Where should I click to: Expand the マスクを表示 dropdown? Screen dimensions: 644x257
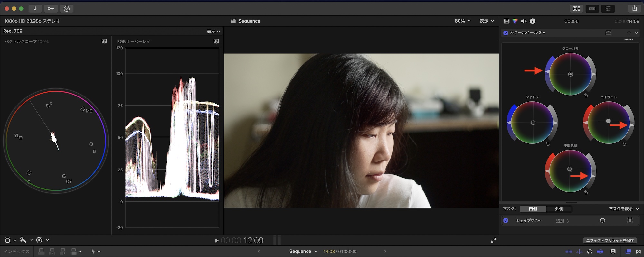[623, 209]
